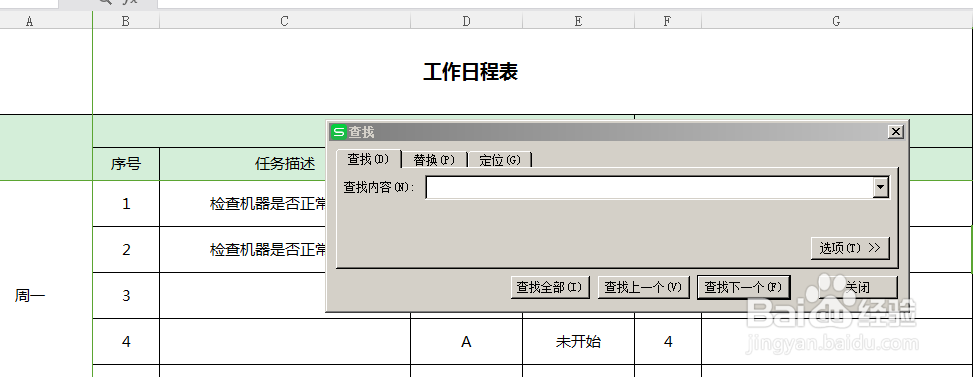This screenshot has width=973, height=377.
Task: Click the cell containing A
Action: tap(466, 341)
